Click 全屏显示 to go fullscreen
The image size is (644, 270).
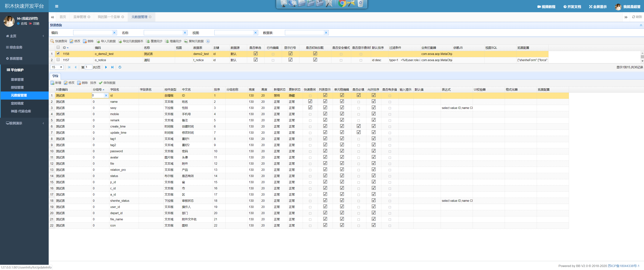pyautogui.click(x=598, y=7)
